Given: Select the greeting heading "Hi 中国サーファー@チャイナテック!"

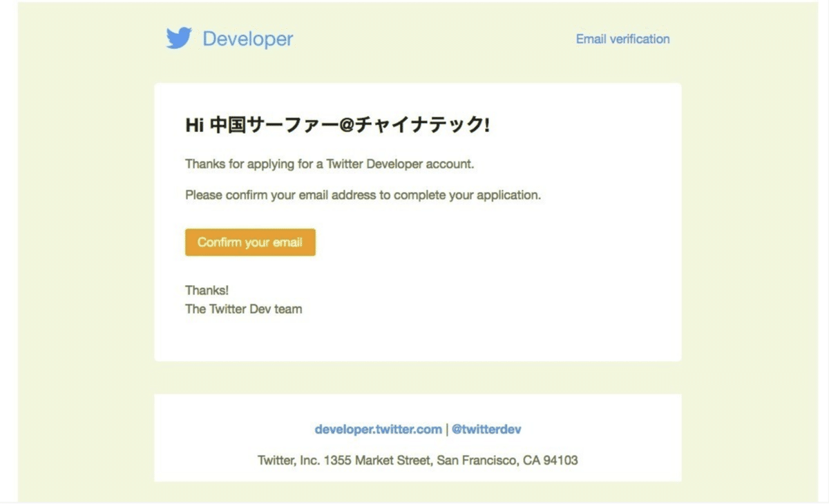Looking at the screenshot, I should (x=338, y=125).
